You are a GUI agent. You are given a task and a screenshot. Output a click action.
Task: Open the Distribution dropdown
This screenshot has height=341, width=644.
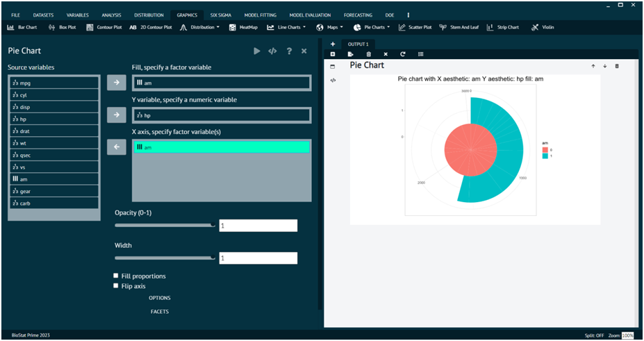click(199, 28)
